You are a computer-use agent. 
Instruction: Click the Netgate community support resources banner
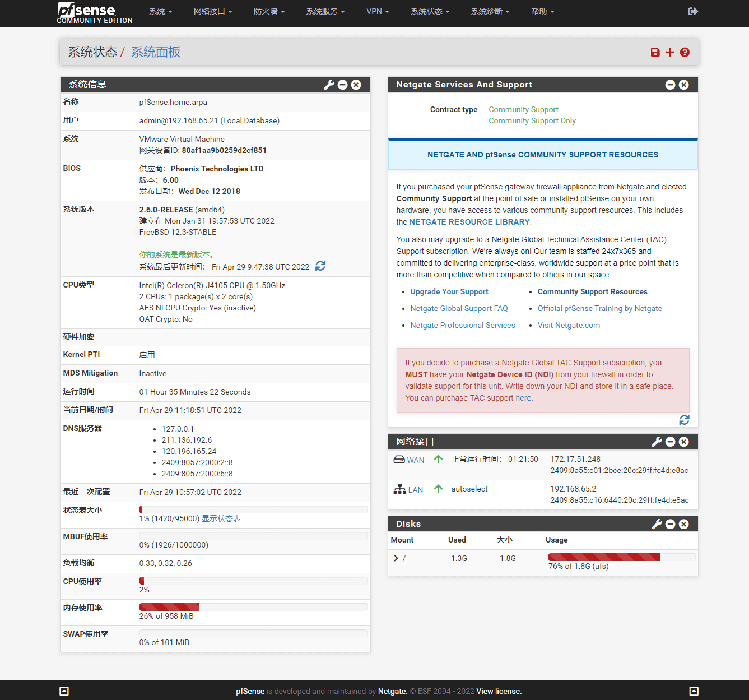pos(543,155)
